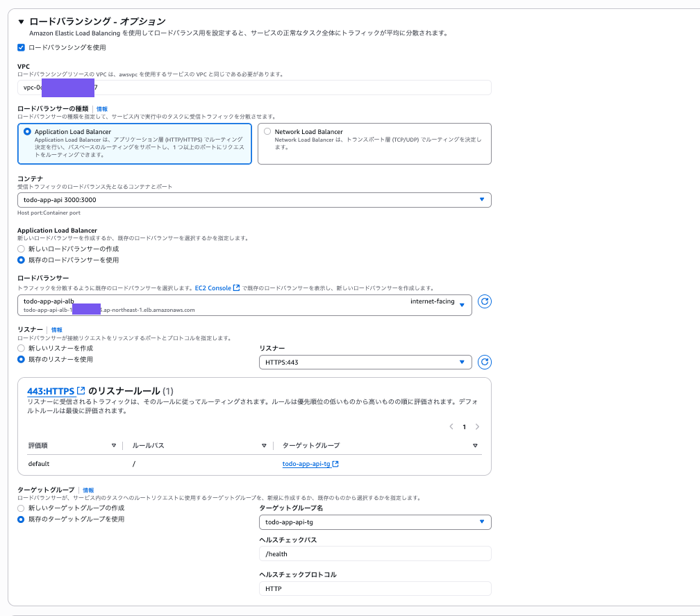Select 新しいリスナーを作成 radio button

tap(21, 348)
